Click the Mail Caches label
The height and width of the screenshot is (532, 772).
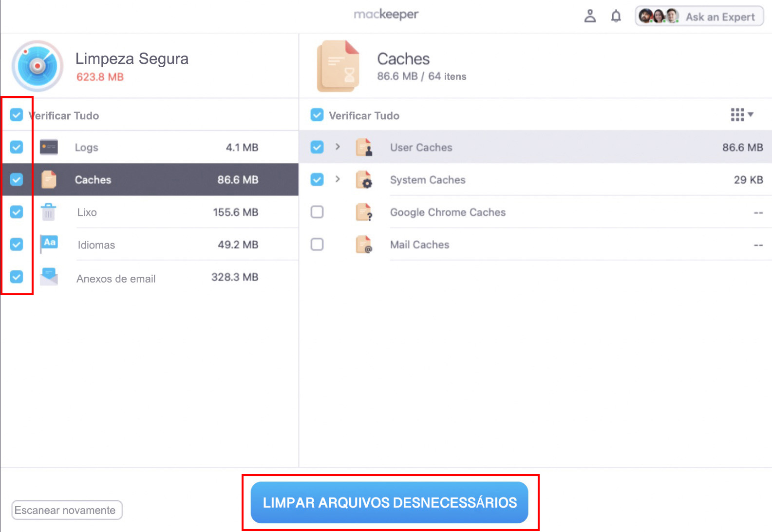(x=419, y=245)
